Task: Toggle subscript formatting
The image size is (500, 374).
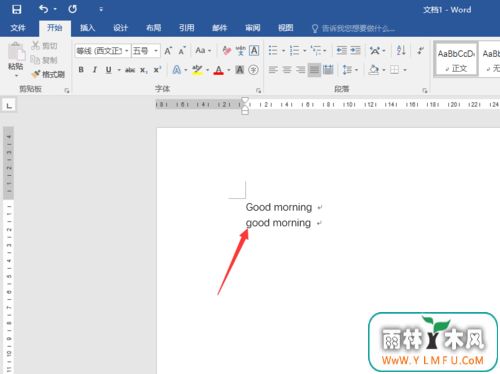Action: coord(143,70)
